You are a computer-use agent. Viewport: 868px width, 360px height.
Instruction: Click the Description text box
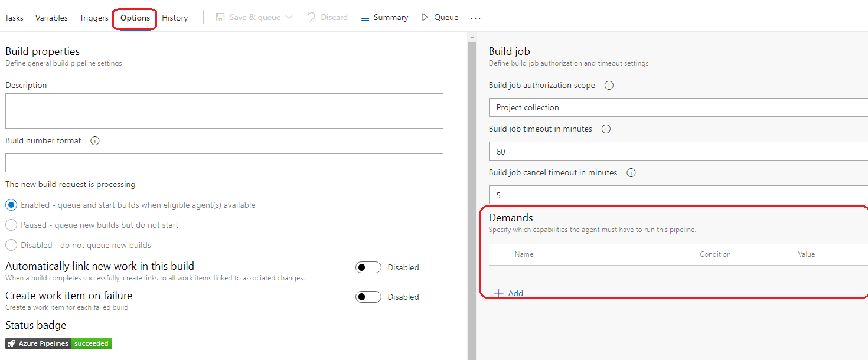tap(224, 111)
